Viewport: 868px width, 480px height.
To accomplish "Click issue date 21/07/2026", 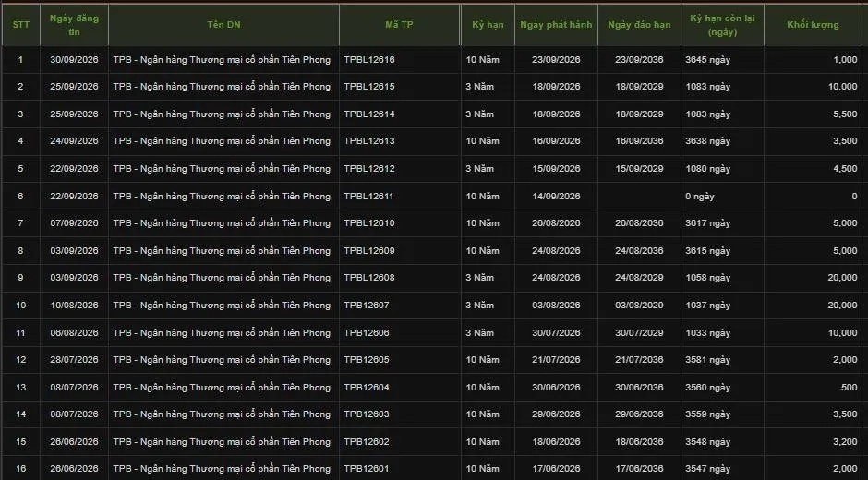I will tap(556, 360).
